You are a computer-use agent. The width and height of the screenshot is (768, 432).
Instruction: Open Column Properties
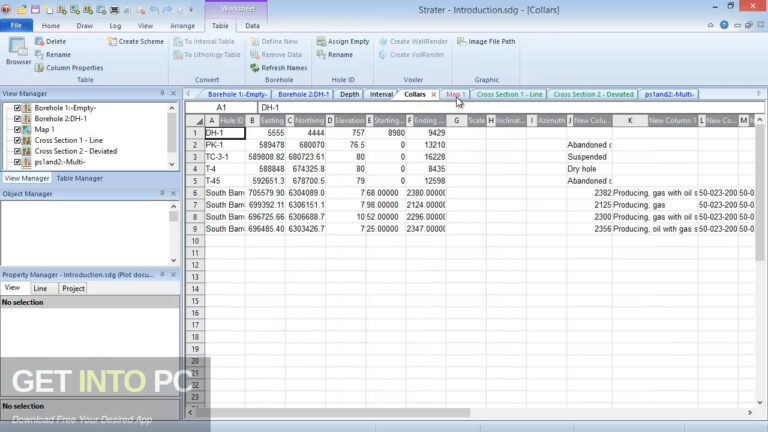tap(69, 68)
